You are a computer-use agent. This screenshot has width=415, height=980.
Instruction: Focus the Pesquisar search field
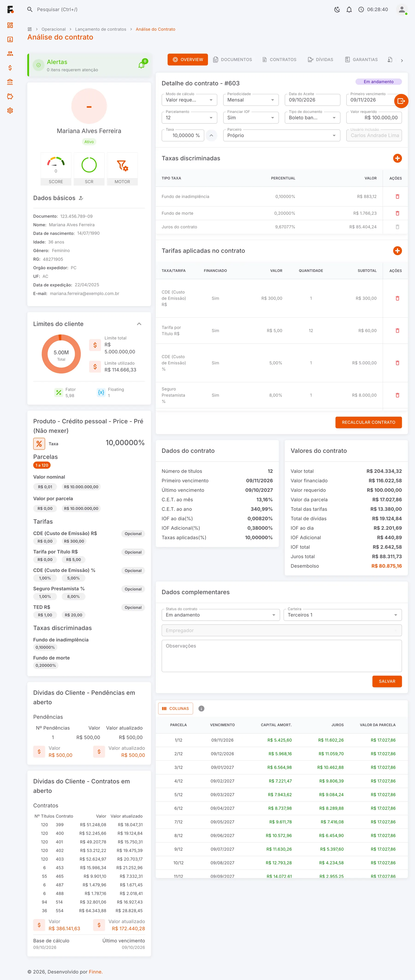click(x=57, y=9)
